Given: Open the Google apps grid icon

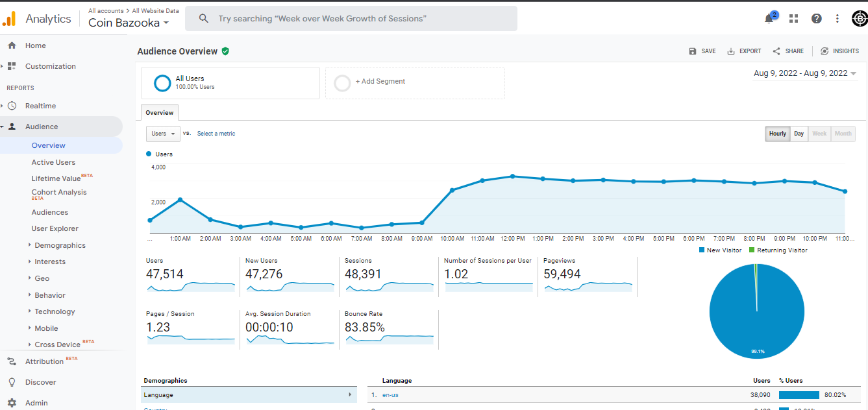Looking at the screenshot, I should pos(793,18).
